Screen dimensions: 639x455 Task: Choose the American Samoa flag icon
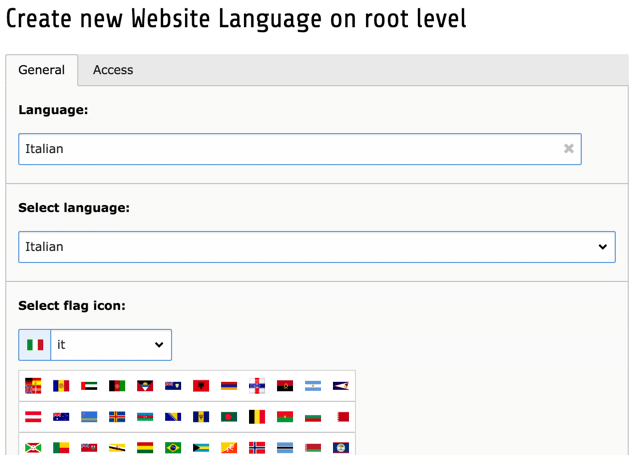coord(341,386)
